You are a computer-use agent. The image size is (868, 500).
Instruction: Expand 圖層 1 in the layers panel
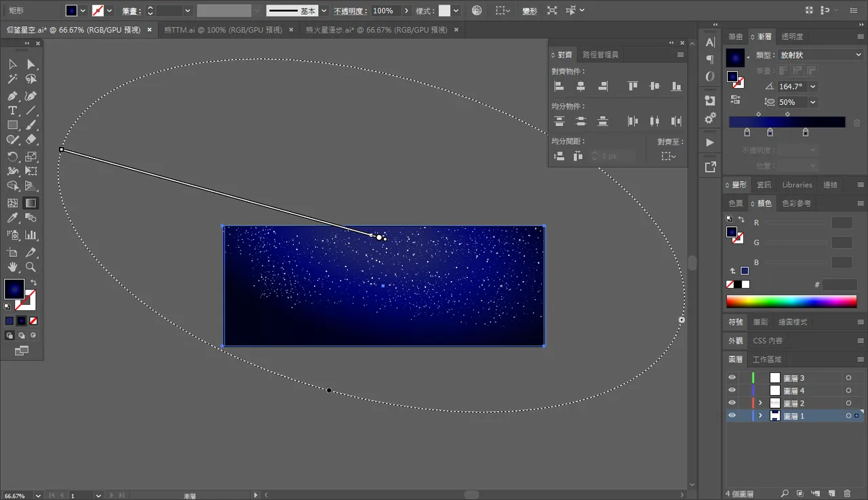click(x=760, y=416)
